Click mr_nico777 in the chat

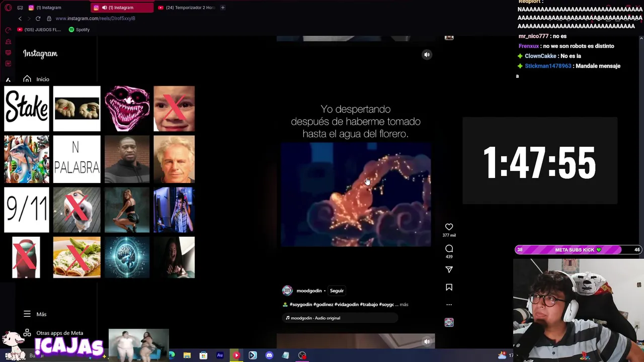coord(533,36)
